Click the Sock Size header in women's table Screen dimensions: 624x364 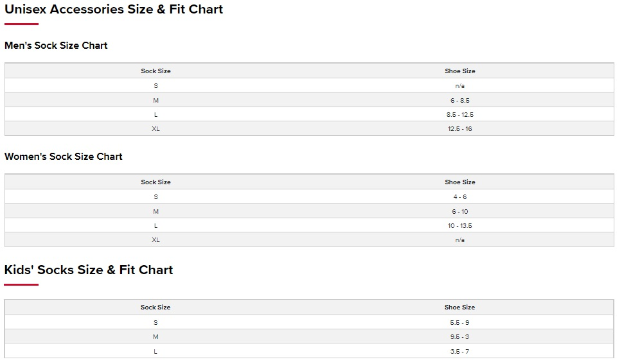pyautogui.click(x=156, y=182)
